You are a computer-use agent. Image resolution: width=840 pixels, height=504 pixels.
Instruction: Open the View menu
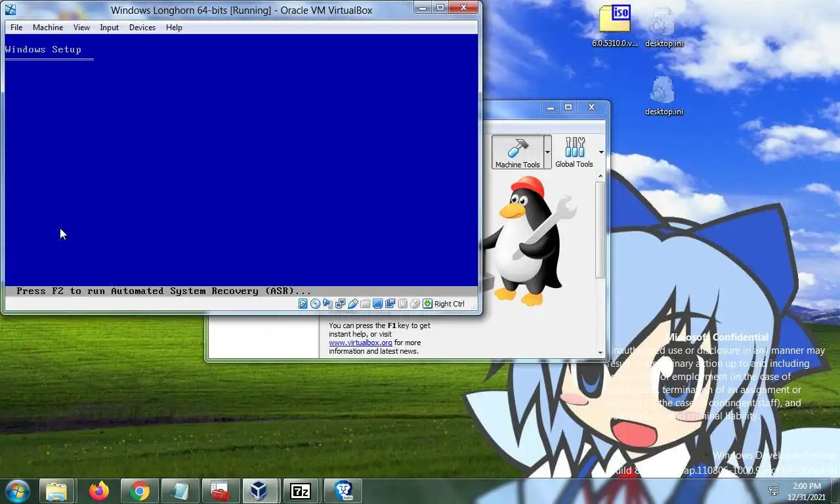(81, 28)
